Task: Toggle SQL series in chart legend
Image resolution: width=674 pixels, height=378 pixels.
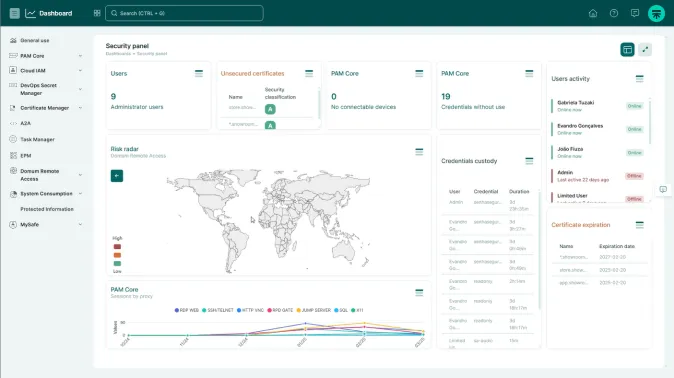Action: (x=341, y=310)
